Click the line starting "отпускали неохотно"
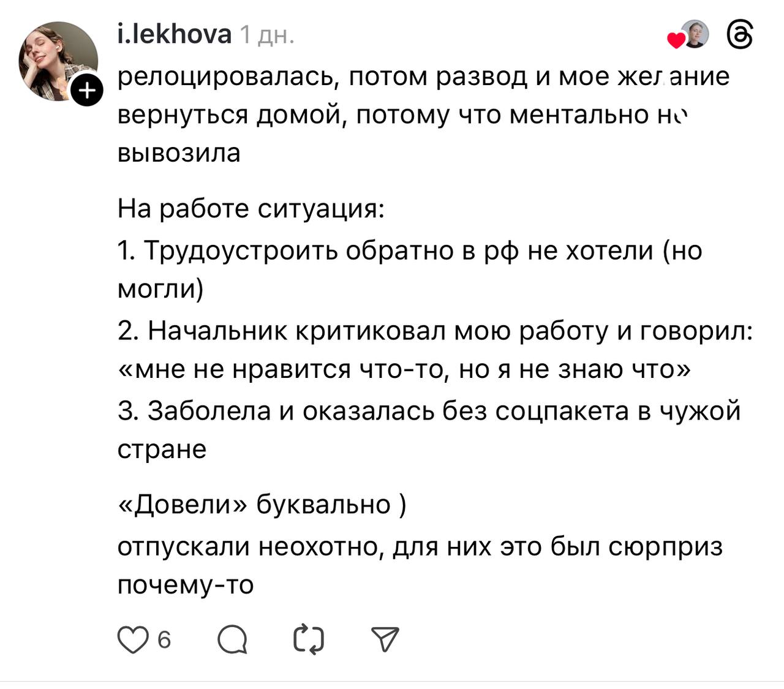This screenshot has width=784, height=689. [x=420, y=546]
